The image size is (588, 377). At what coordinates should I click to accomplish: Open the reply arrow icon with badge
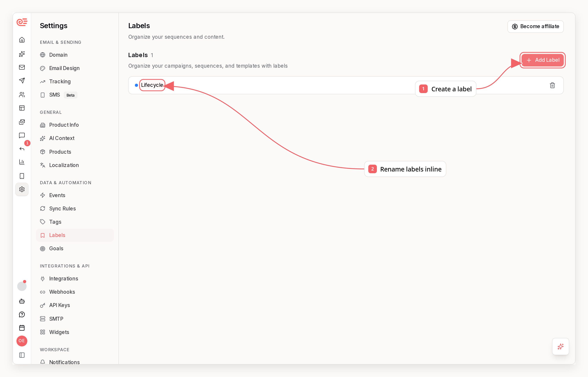pyautogui.click(x=22, y=149)
